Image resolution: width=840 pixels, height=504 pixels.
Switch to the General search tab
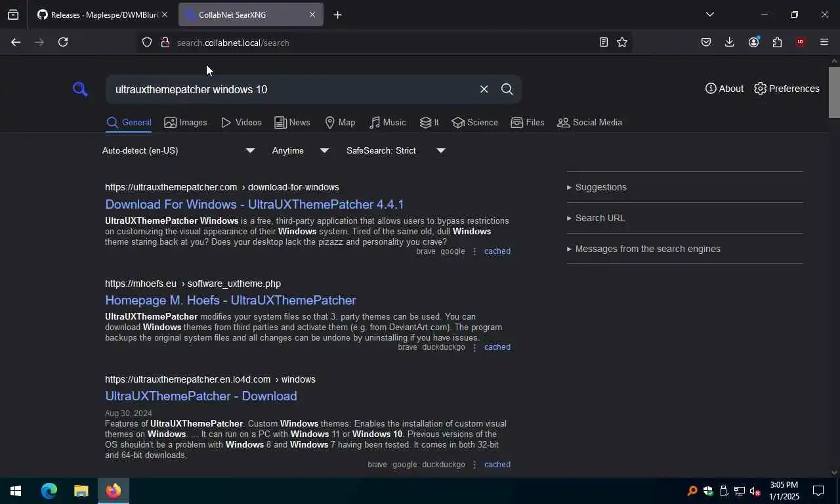point(129,123)
